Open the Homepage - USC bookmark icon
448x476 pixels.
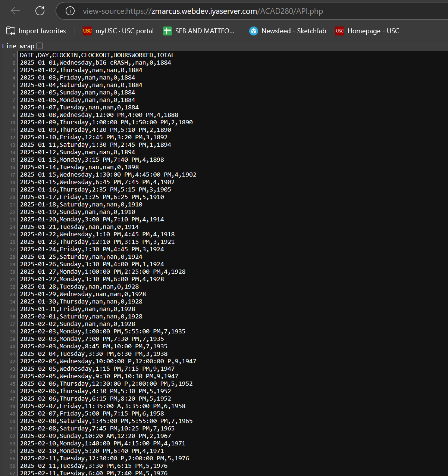[x=340, y=31]
